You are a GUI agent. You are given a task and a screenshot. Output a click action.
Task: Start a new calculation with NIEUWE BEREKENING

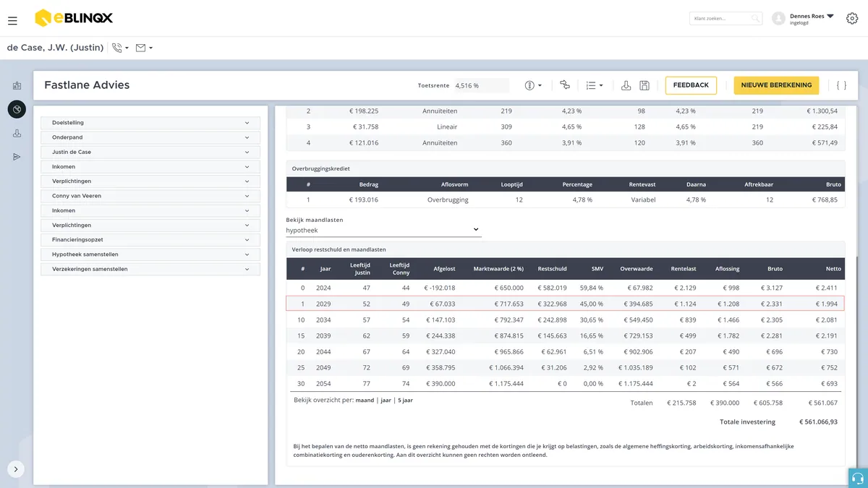(x=776, y=85)
